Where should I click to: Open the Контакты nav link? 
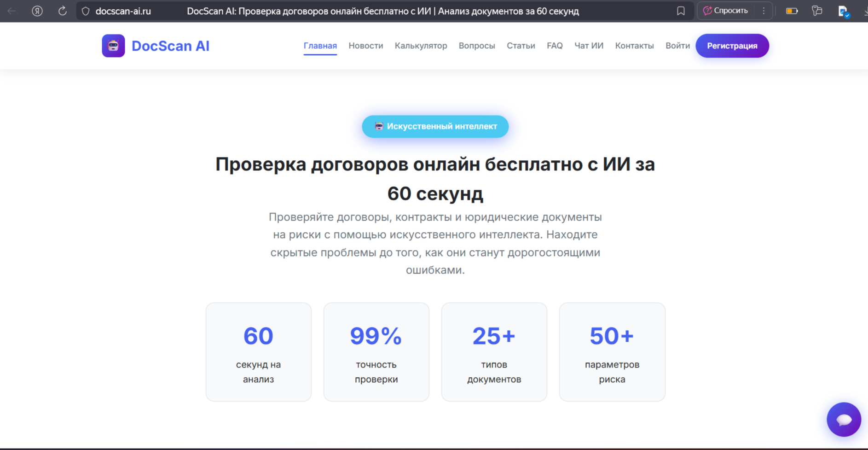click(x=634, y=46)
